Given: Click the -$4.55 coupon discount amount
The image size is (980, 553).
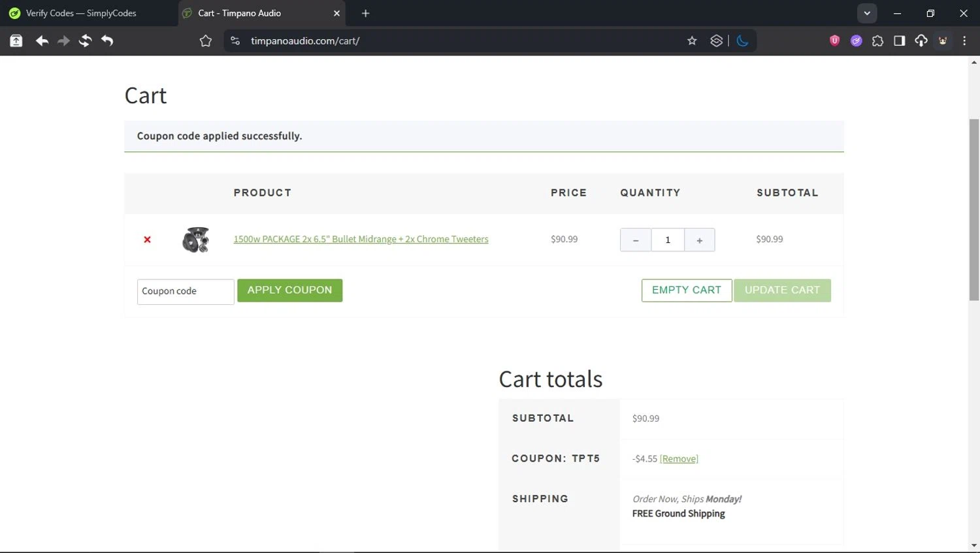Looking at the screenshot, I should (x=645, y=458).
